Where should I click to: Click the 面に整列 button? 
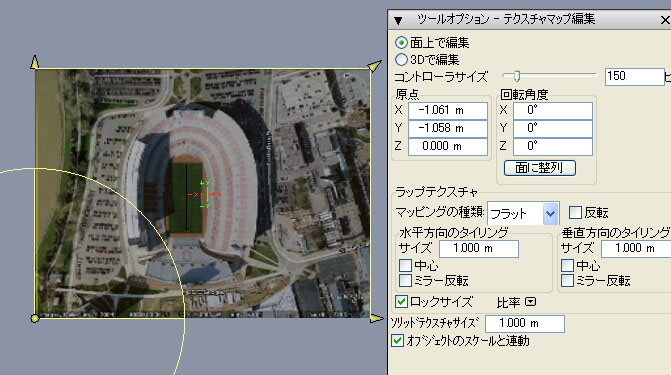(540, 168)
